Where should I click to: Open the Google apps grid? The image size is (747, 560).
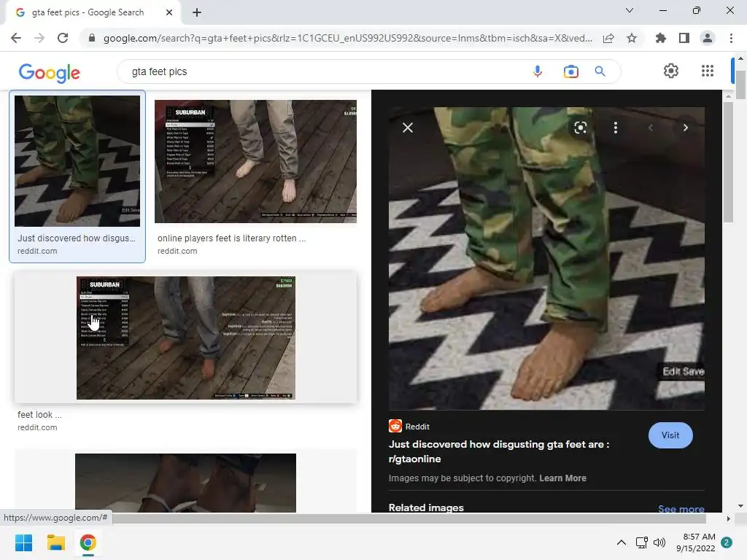[x=708, y=71]
